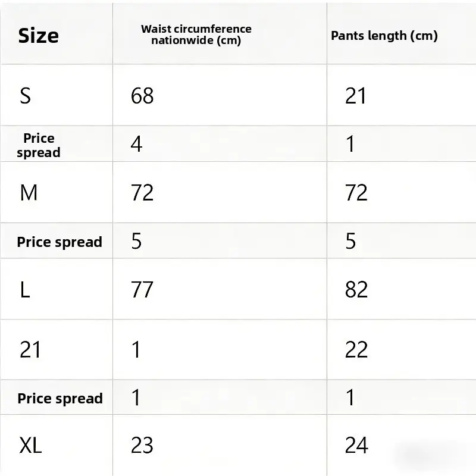Select the L size row label
The width and height of the screenshot is (476, 476).
(25, 290)
